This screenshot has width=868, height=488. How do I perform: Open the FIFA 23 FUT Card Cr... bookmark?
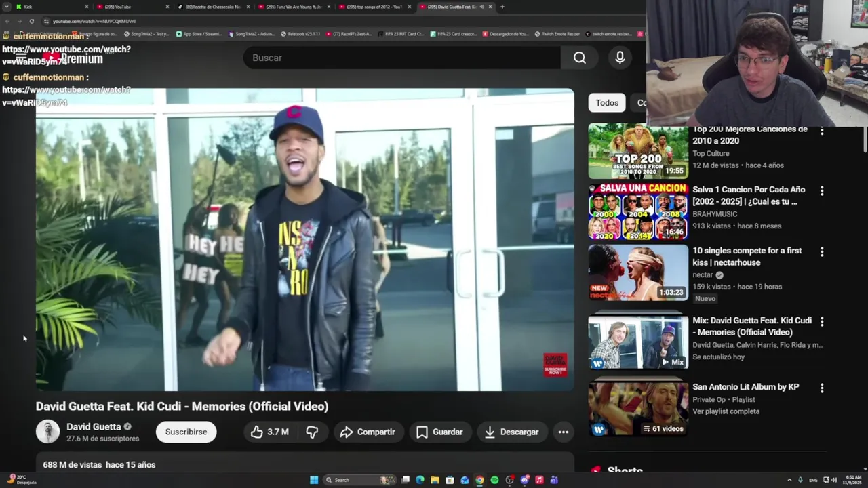point(401,34)
